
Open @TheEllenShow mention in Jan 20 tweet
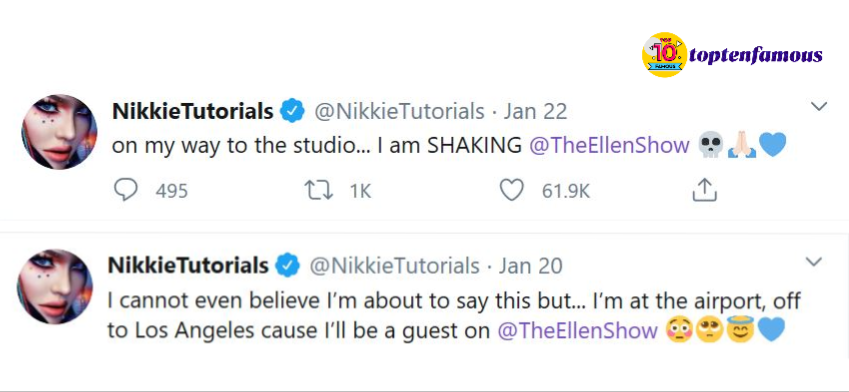[577, 330]
